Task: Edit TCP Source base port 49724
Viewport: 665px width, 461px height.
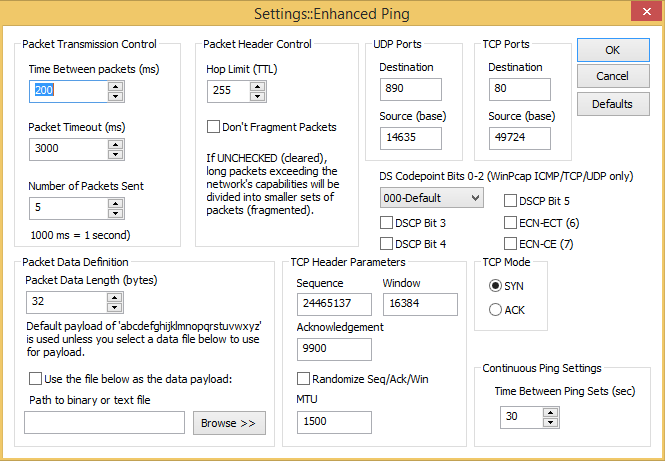Action: coord(520,139)
